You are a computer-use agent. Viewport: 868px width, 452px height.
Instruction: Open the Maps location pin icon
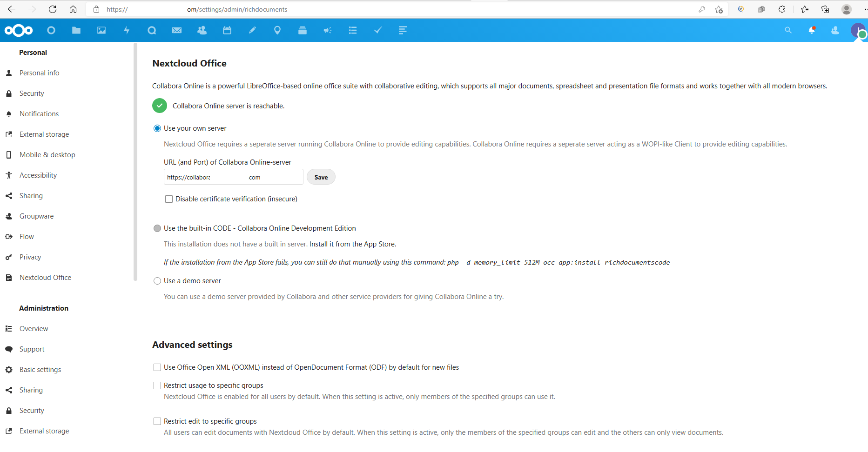tap(277, 30)
